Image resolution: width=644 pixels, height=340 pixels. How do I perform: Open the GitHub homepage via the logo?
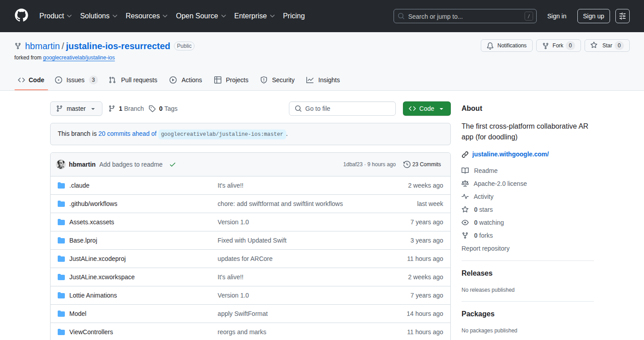tap(21, 16)
